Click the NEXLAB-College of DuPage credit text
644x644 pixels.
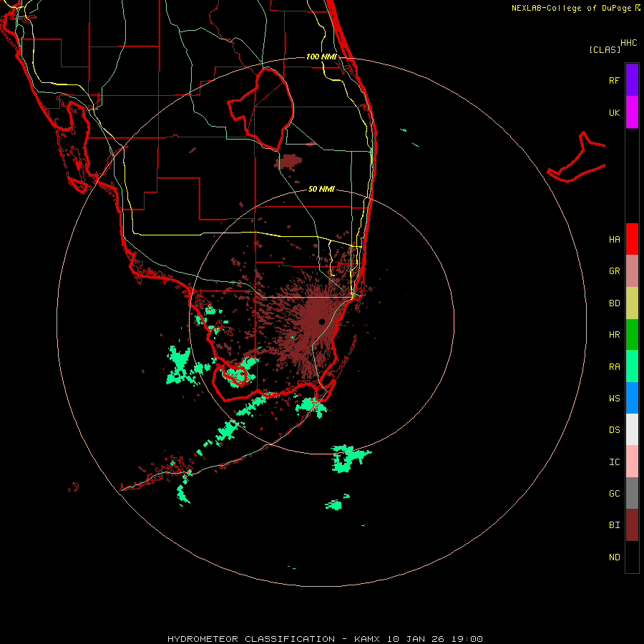(572, 8)
